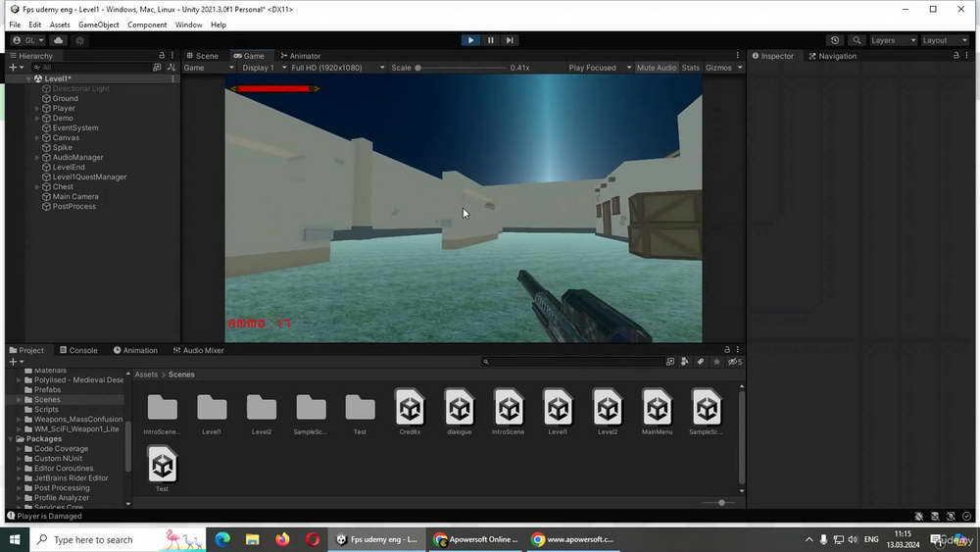This screenshot has width=980, height=552.
Task: Open the Display 1 dropdown
Action: tap(265, 68)
